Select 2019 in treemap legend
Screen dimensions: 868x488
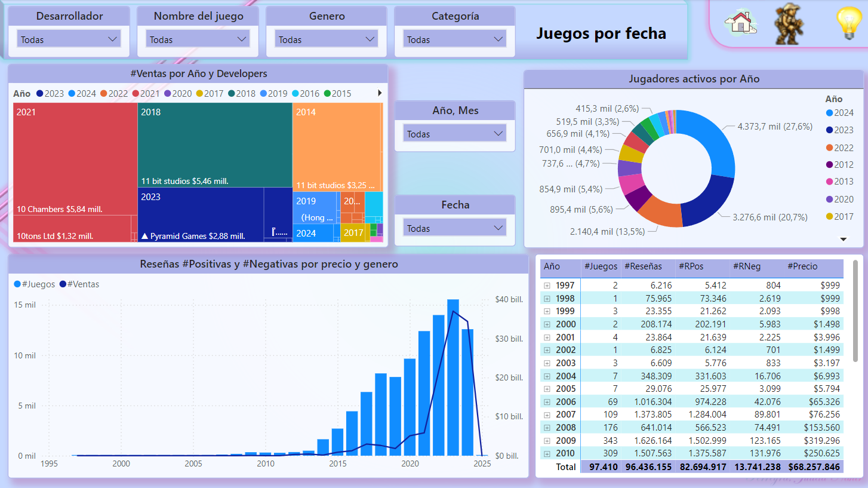274,93
